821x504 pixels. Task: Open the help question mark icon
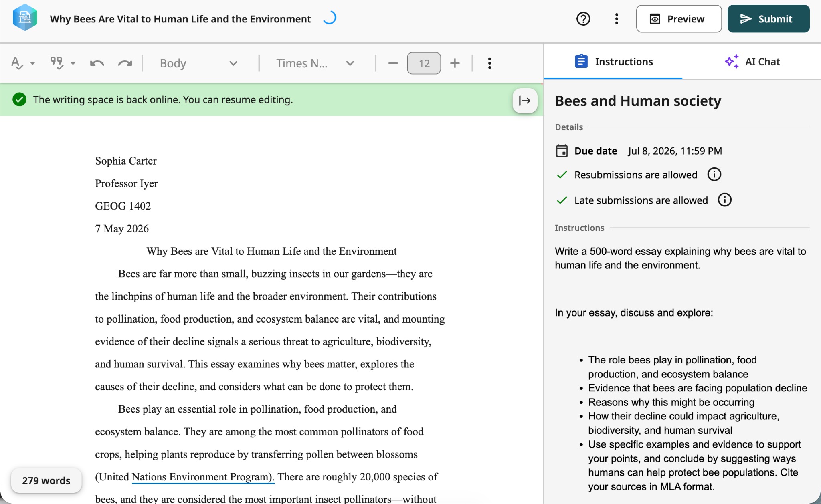(x=583, y=19)
